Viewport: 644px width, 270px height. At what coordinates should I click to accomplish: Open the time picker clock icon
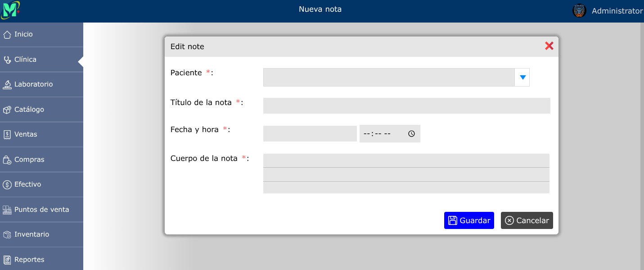tap(411, 134)
